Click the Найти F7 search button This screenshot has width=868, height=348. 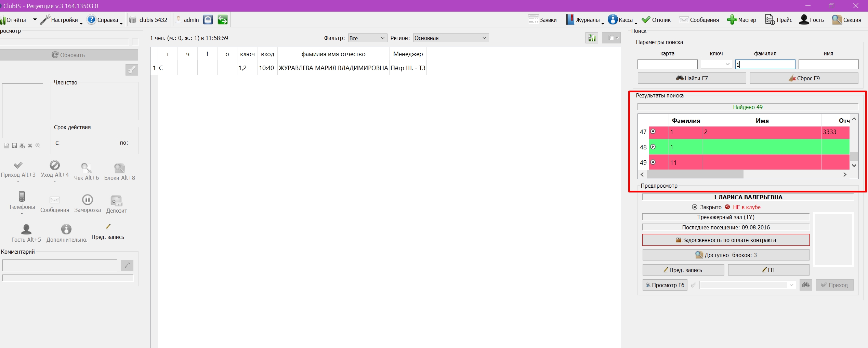coord(692,78)
